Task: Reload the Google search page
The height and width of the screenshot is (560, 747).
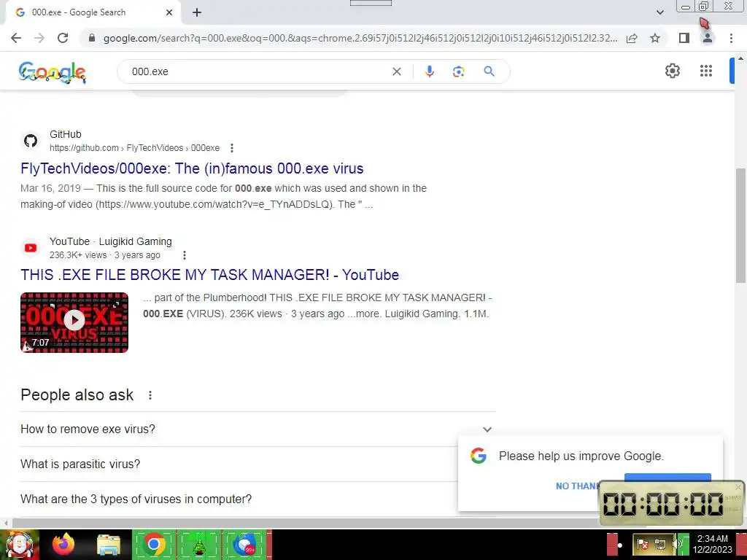Action: click(x=63, y=38)
